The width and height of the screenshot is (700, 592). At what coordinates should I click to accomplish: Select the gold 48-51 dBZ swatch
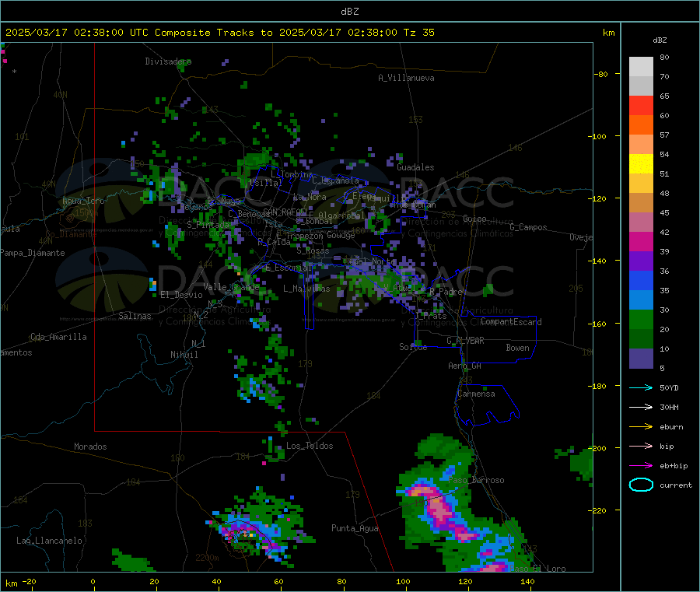641,184
